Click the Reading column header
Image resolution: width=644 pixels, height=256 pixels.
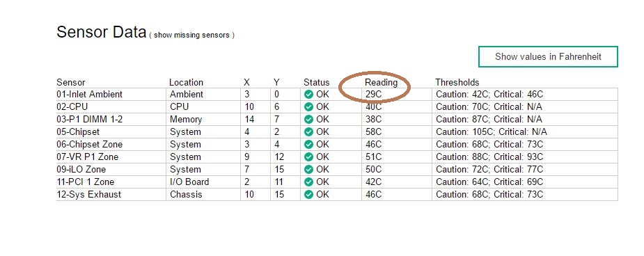coord(381,83)
